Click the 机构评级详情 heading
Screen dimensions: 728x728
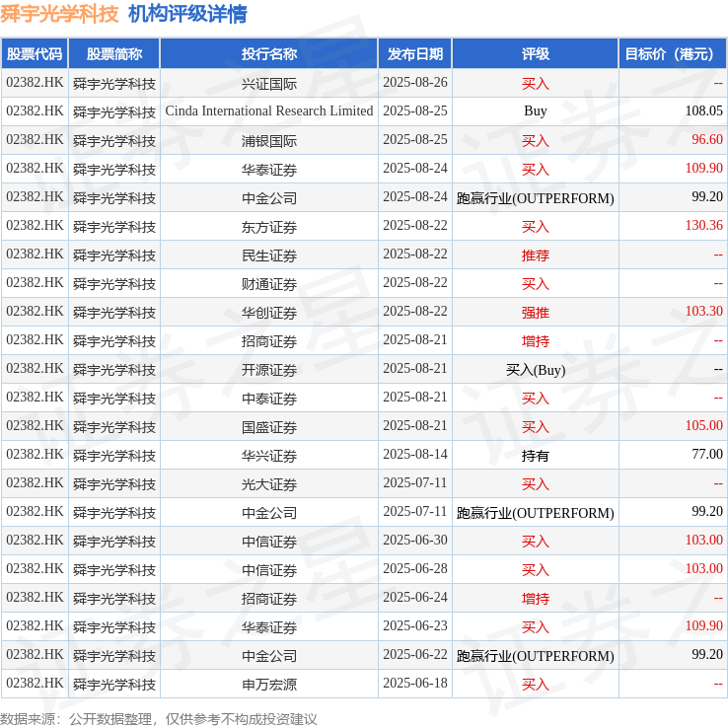(187, 14)
